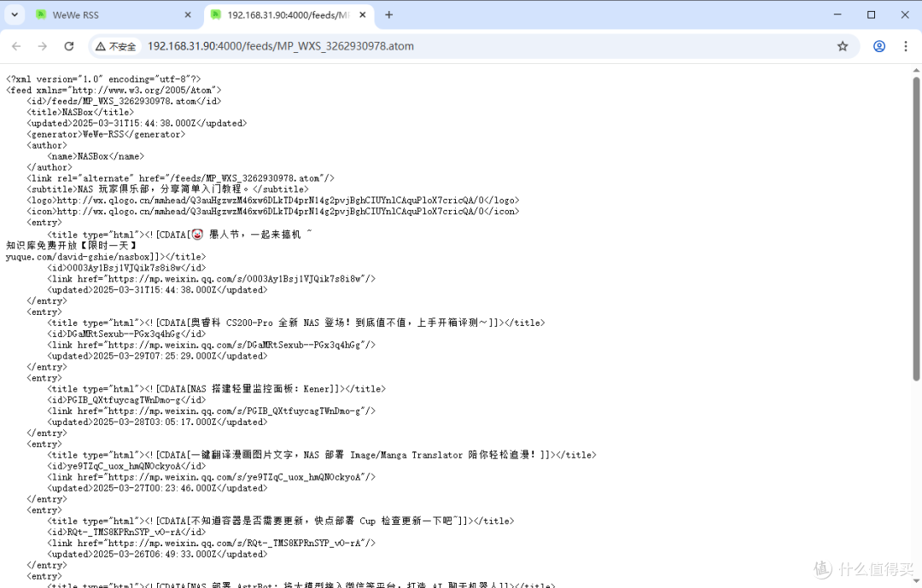Screen dimensions: 922x588
Task: Open the tab search dropdown arrow
Action: tap(14, 15)
